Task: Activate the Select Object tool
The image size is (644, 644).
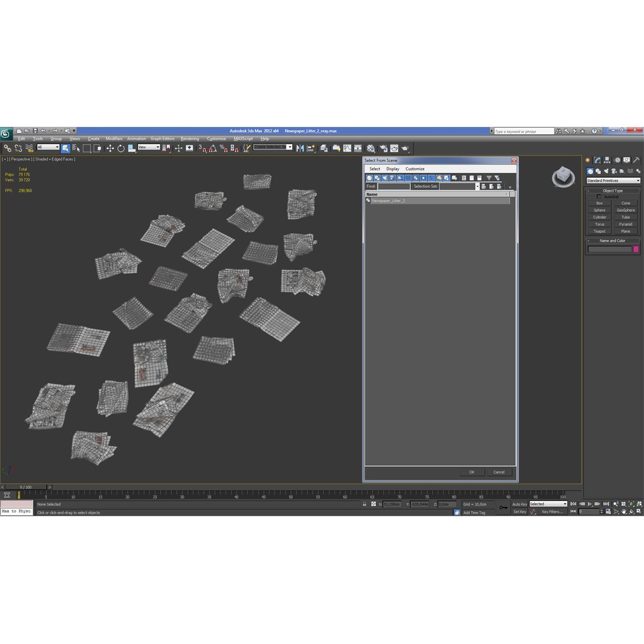Action: point(66,148)
